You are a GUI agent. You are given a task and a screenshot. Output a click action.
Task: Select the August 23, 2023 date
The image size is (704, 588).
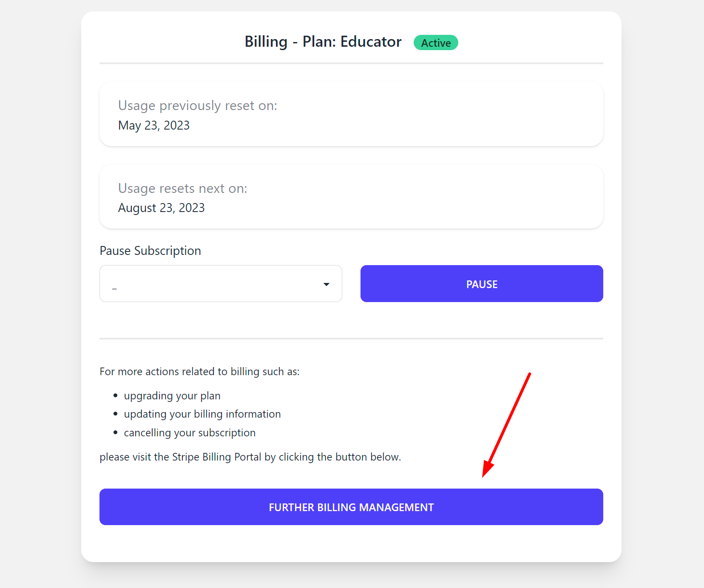(x=162, y=208)
